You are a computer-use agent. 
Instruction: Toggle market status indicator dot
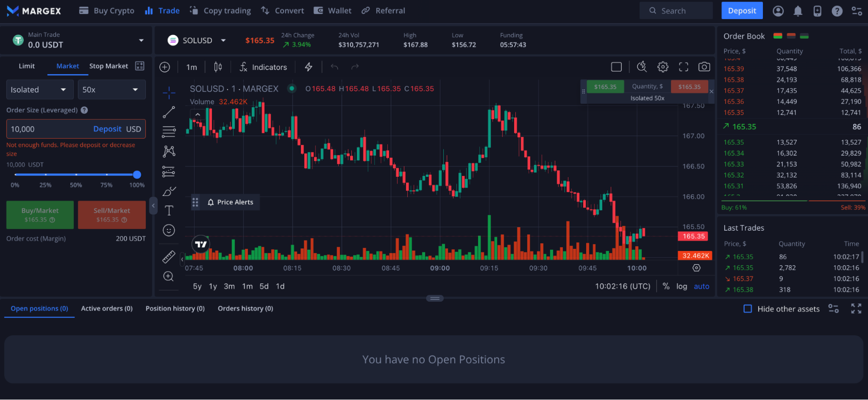coord(292,89)
